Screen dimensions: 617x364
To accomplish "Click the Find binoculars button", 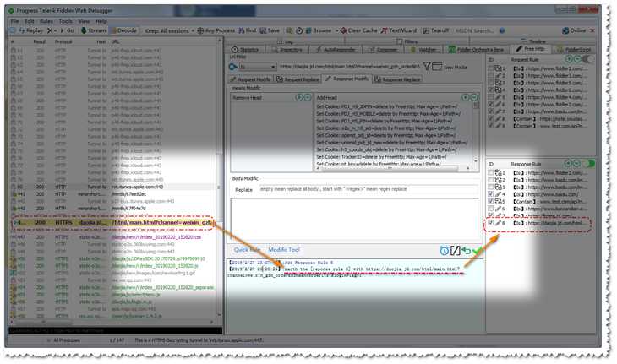I will coord(247,30).
